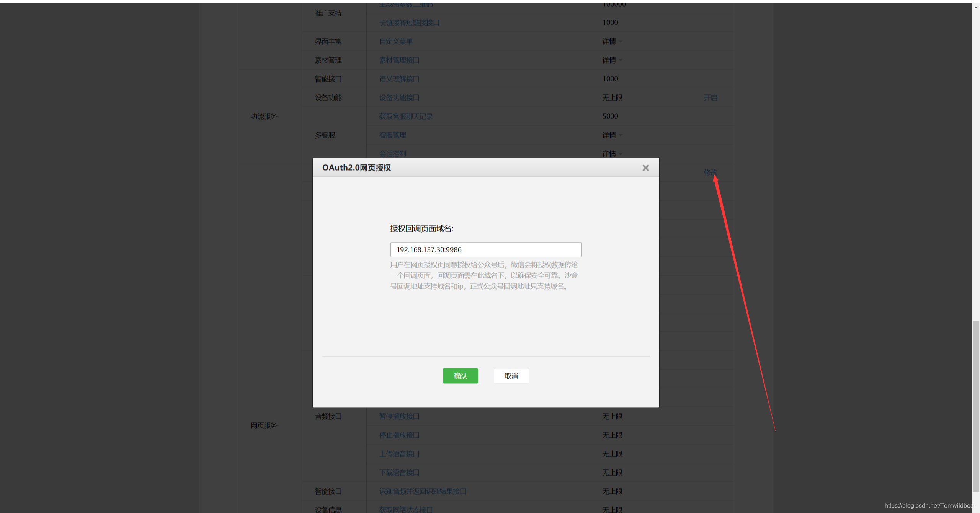980x513 pixels.
Task: Click the 多客服 row label
Action: 325,135
